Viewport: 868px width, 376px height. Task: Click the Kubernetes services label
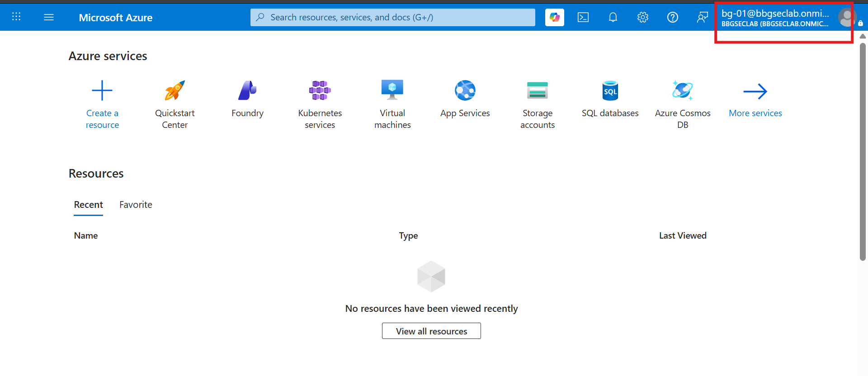[x=320, y=119]
